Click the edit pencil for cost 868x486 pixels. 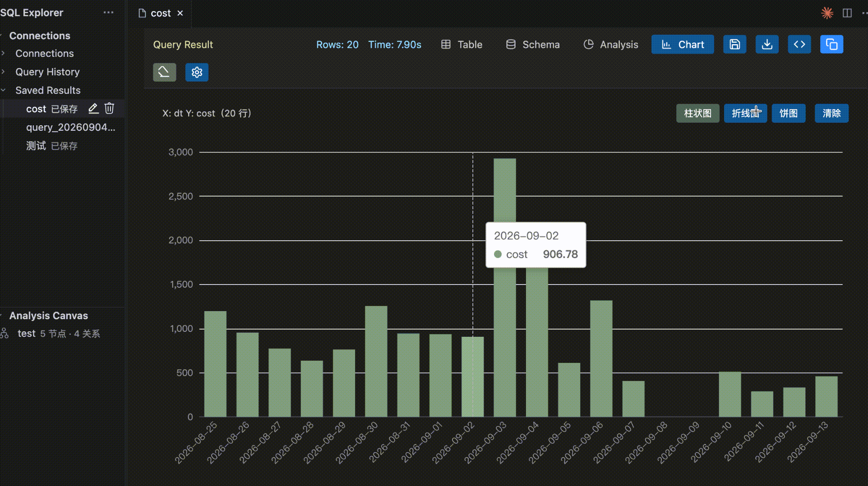pos(93,108)
